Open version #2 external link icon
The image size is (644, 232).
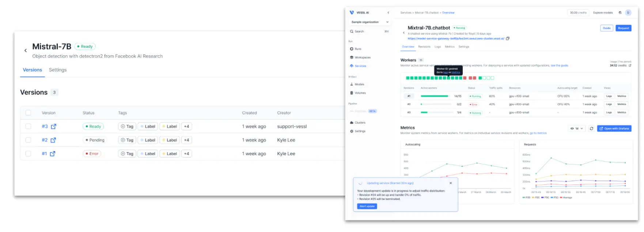53,140
